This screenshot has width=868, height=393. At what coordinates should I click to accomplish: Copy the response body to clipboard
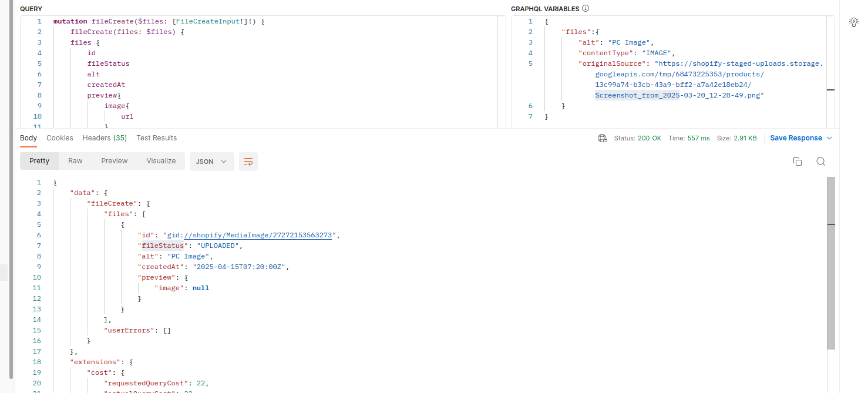[797, 162]
